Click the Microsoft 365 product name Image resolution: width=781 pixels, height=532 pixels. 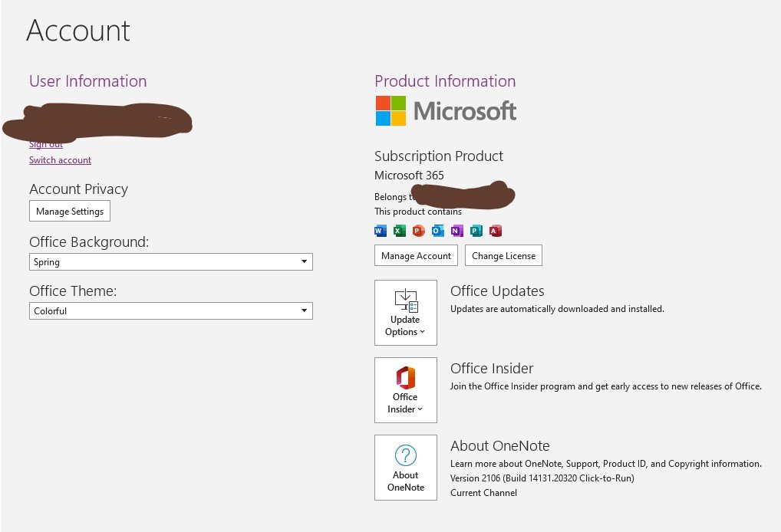tap(409, 176)
